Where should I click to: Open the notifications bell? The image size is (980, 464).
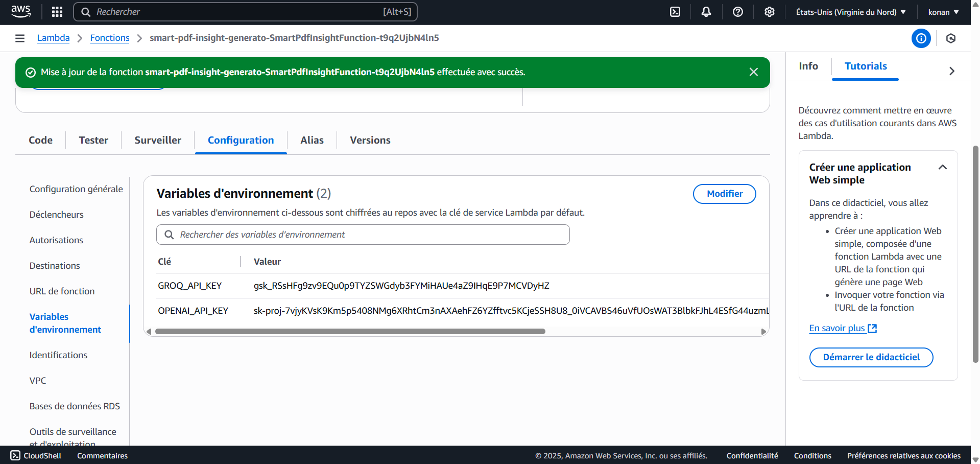pyautogui.click(x=706, y=12)
